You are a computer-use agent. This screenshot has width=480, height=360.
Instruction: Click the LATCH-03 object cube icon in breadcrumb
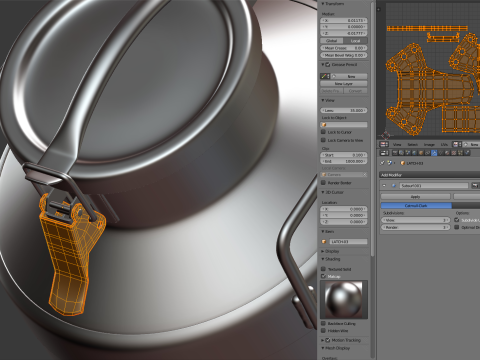(x=403, y=163)
